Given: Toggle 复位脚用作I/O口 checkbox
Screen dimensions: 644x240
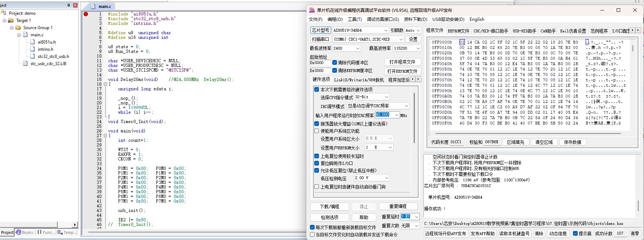Looking at the screenshot, I should click(316, 163).
